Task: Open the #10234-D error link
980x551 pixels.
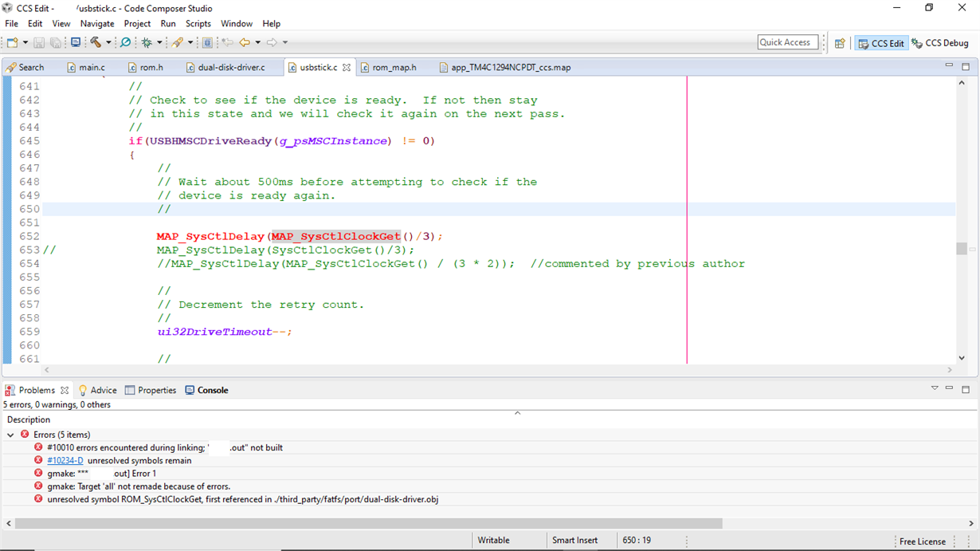Action: [x=65, y=460]
